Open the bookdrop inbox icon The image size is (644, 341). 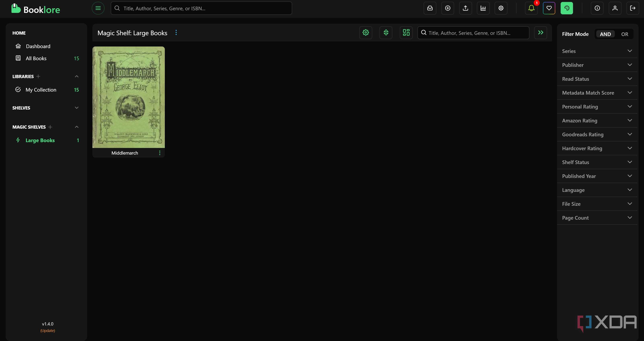coord(430,8)
